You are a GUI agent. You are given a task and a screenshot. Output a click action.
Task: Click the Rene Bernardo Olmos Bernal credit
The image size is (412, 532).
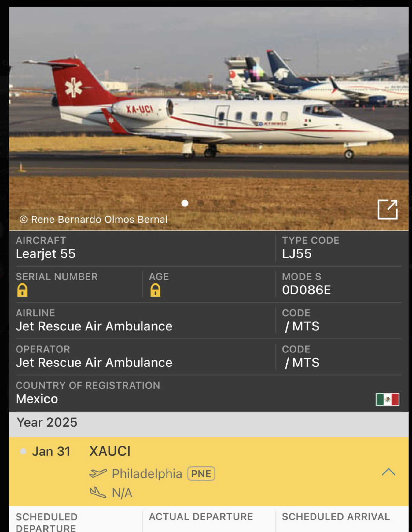tap(99, 219)
